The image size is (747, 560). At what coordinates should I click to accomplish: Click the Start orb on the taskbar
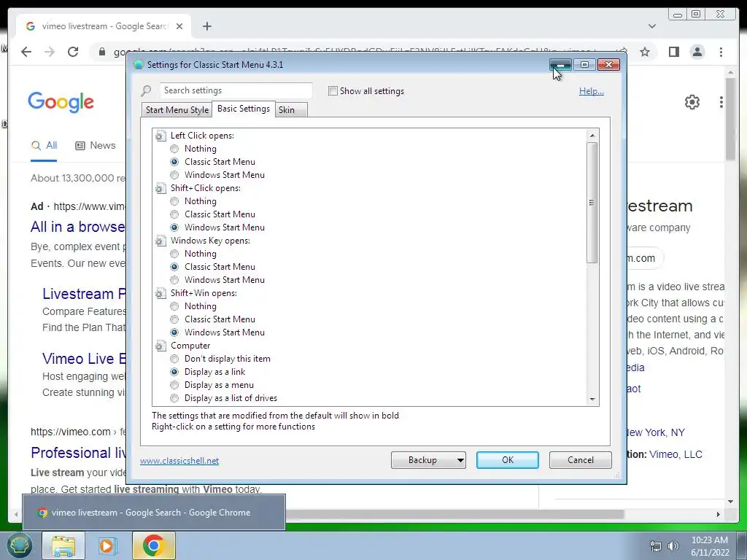(x=19, y=545)
